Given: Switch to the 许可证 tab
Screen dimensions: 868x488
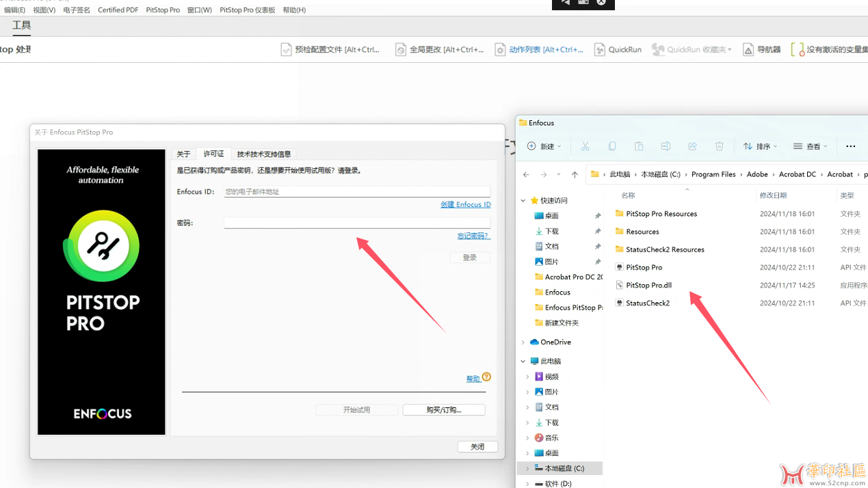Looking at the screenshot, I should coord(213,154).
